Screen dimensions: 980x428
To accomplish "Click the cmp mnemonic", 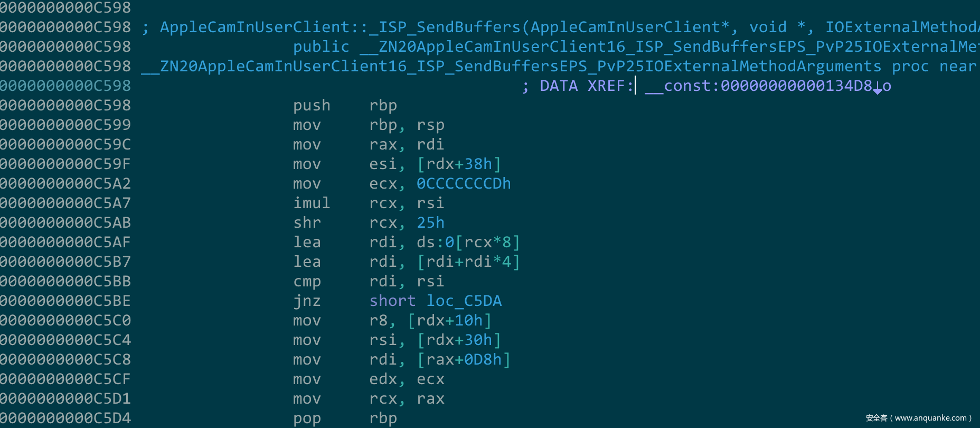I will (307, 282).
